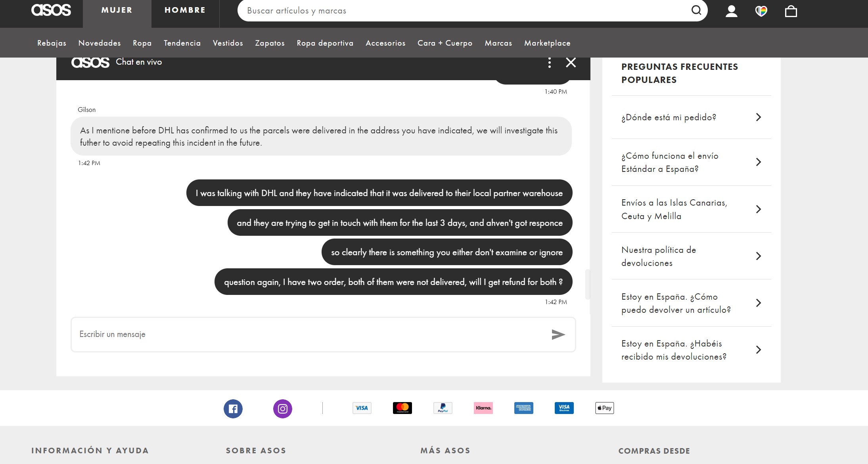Screen dimensions: 868x464
Task: Open the Vestidos category link
Action: tap(228, 43)
